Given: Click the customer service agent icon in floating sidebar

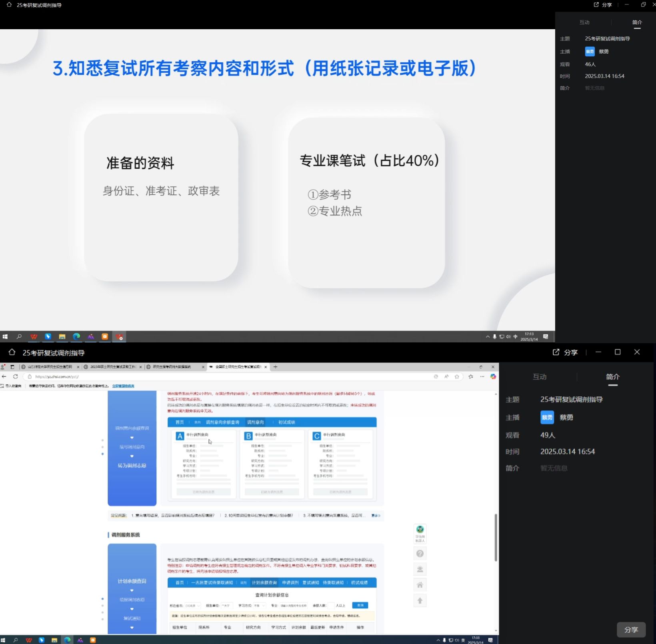Looking at the screenshot, I should coord(420,569).
